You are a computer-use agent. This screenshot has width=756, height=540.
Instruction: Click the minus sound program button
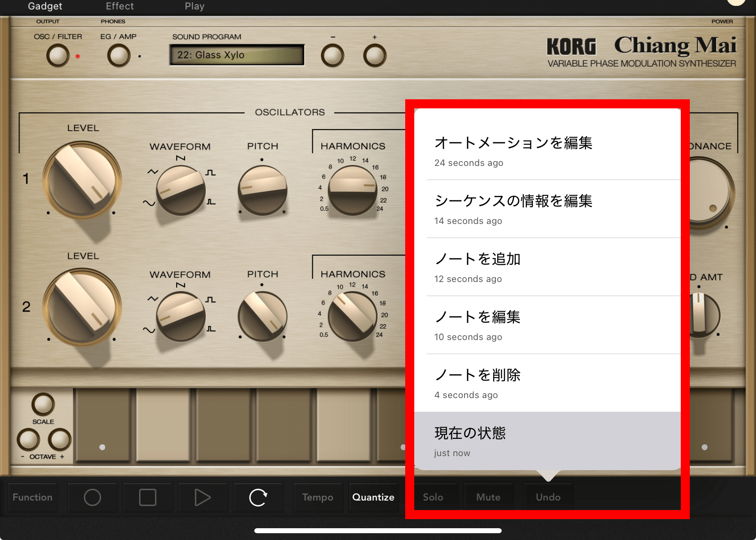[332, 56]
